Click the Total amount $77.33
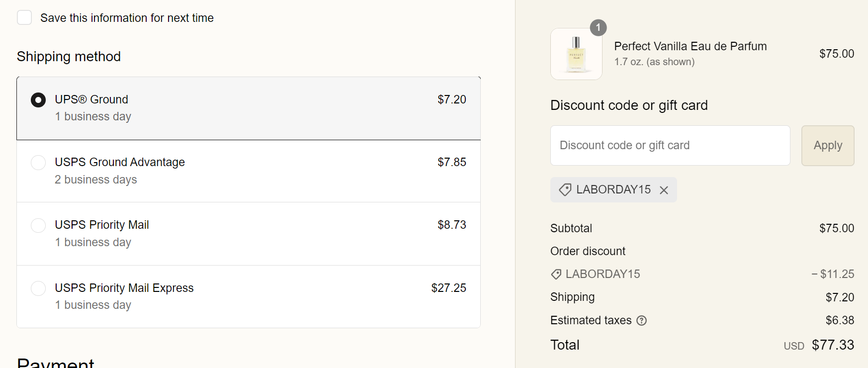This screenshot has width=868, height=368. pos(833,345)
